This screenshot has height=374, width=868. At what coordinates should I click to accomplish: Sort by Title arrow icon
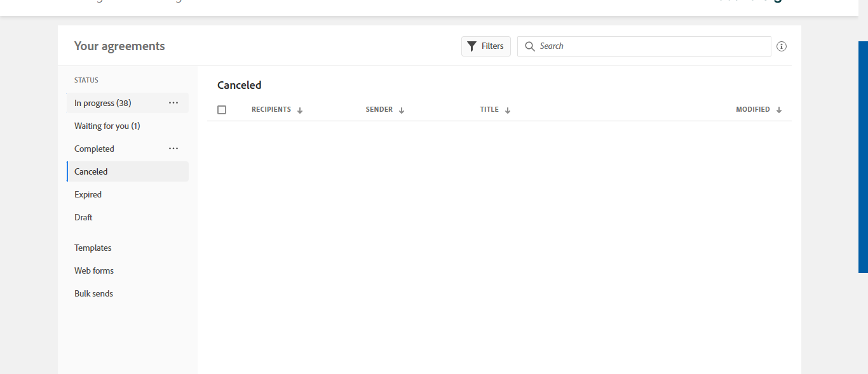pos(508,110)
